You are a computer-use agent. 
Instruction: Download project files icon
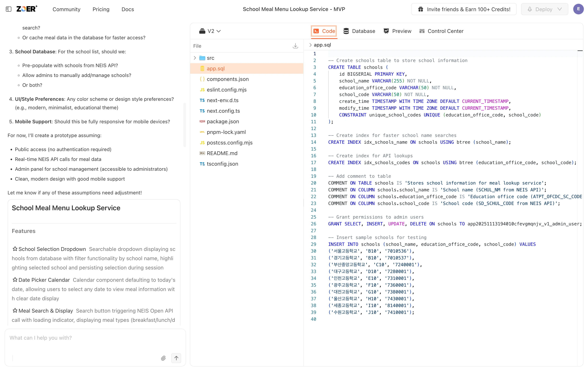[x=295, y=46]
